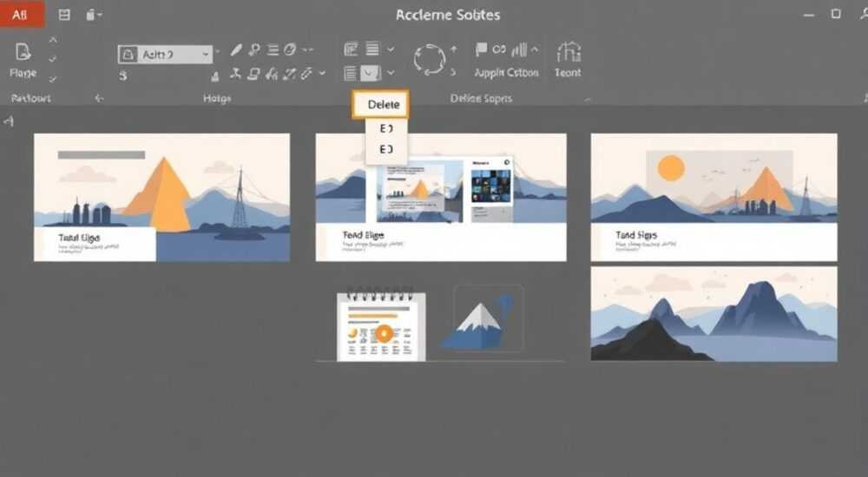868x477 pixels.
Task: Click the stamp icon
Action: coord(215,75)
